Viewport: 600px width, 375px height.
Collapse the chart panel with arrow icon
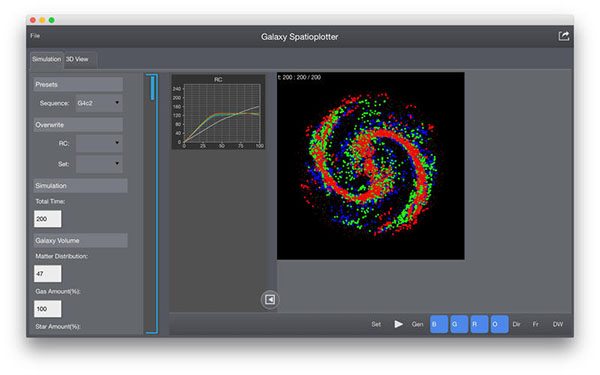click(x=270, y=300)
